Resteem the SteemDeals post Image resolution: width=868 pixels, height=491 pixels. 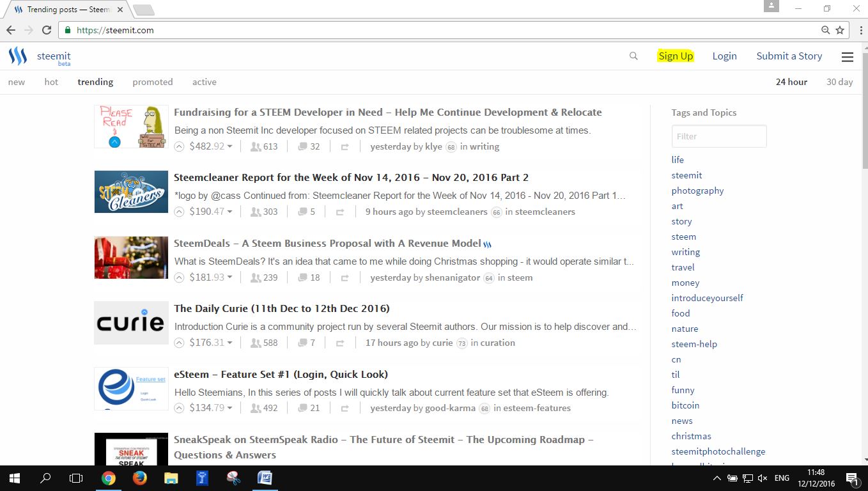click(x=345, y=278)
